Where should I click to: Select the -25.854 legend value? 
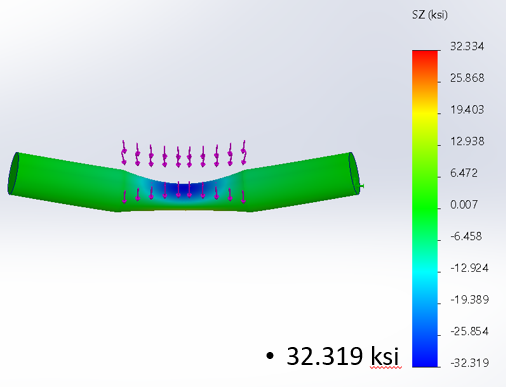[469, 331]
